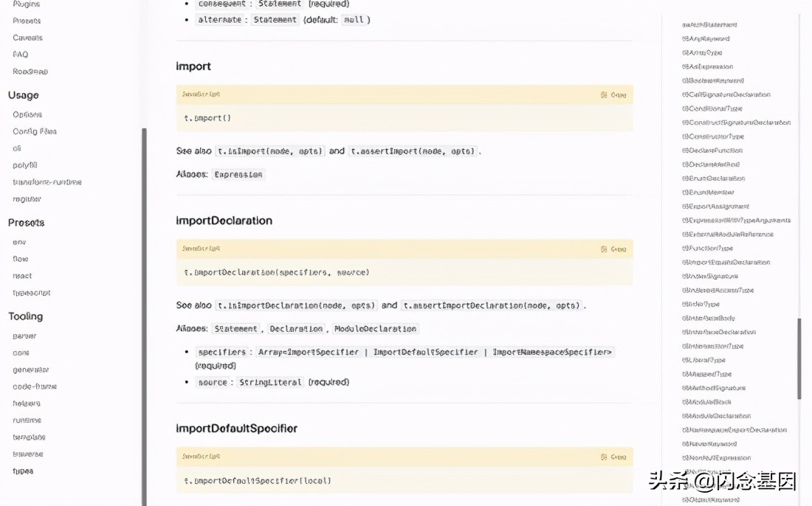Select the react preset link
The height and width of the screenshot is (506, 812).
(x=22, y=276)
